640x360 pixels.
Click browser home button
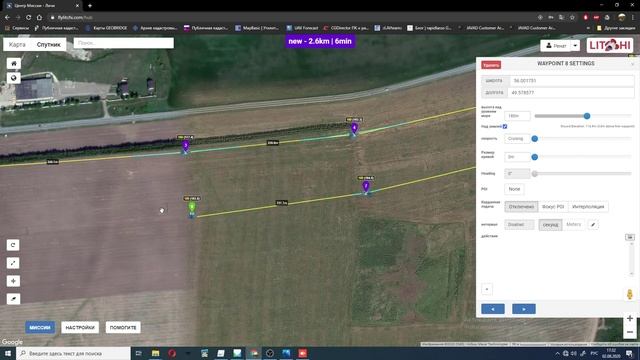(x=39, y=18)
